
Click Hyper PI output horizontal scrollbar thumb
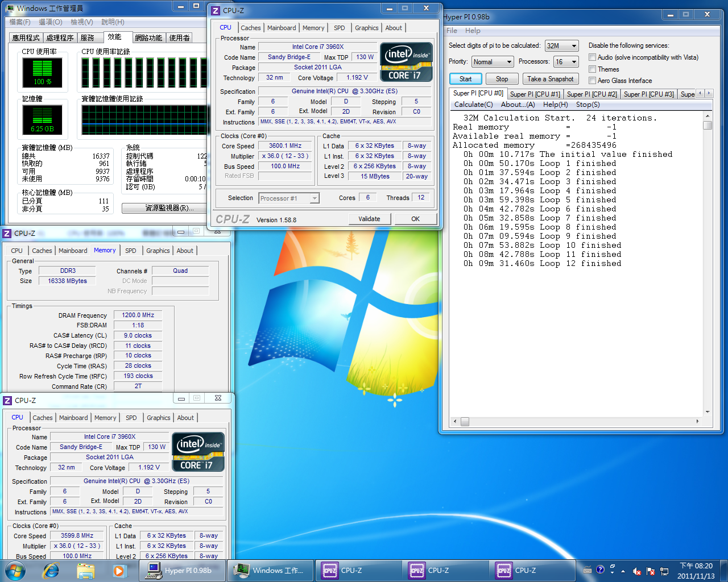[x=465, y=422]
